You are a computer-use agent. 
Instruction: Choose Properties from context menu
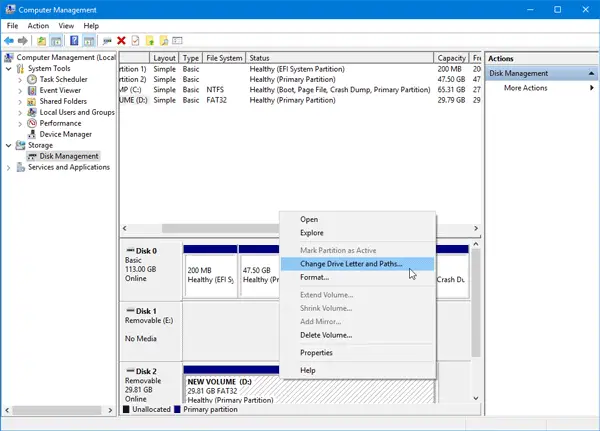[357, 353]
